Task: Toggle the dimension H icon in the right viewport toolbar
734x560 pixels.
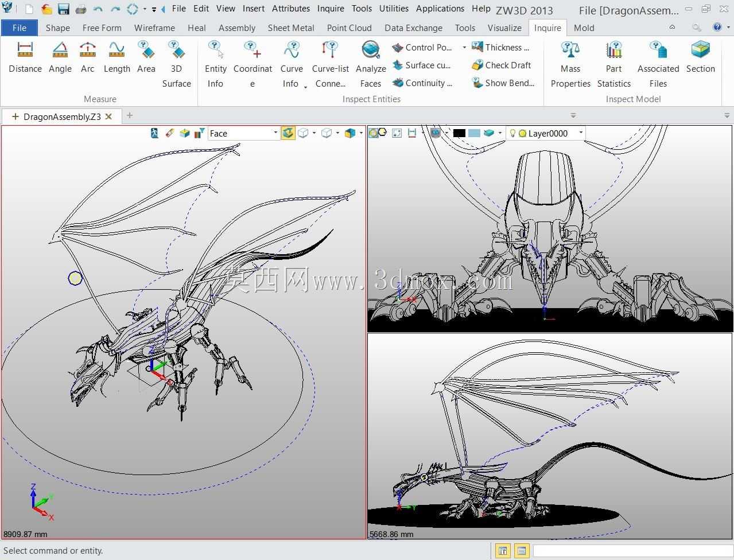Action: 412,133
